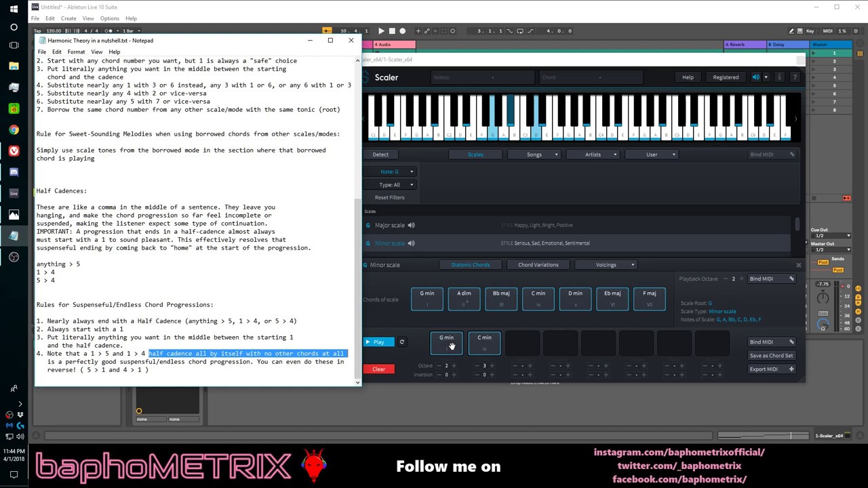Open the Master Out dropdown
Image resolution: width=868 pixels, height=488 pixels.
coord(831,249)
